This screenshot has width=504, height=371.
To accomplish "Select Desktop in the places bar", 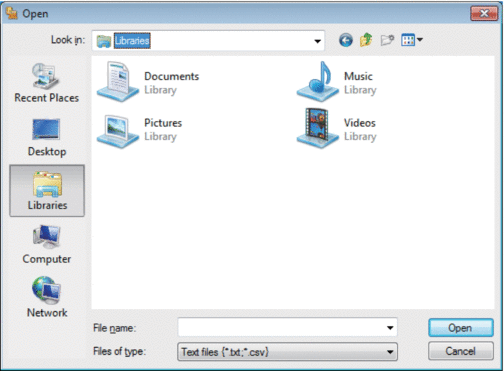I will [x=47, y=137].
